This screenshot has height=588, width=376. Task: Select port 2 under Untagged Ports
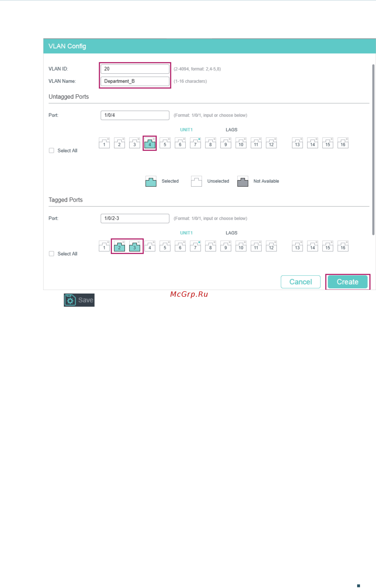119,143
